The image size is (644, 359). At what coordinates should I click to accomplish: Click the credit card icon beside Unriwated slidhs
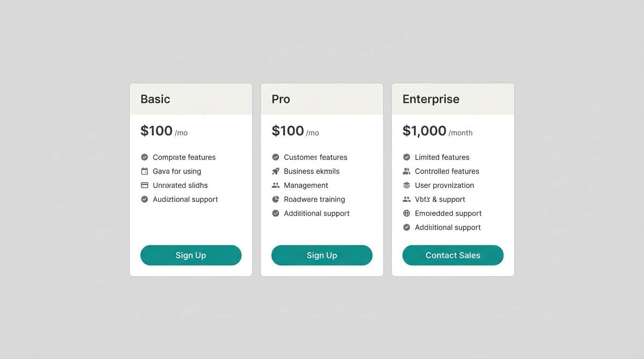[x=144, y=185]
